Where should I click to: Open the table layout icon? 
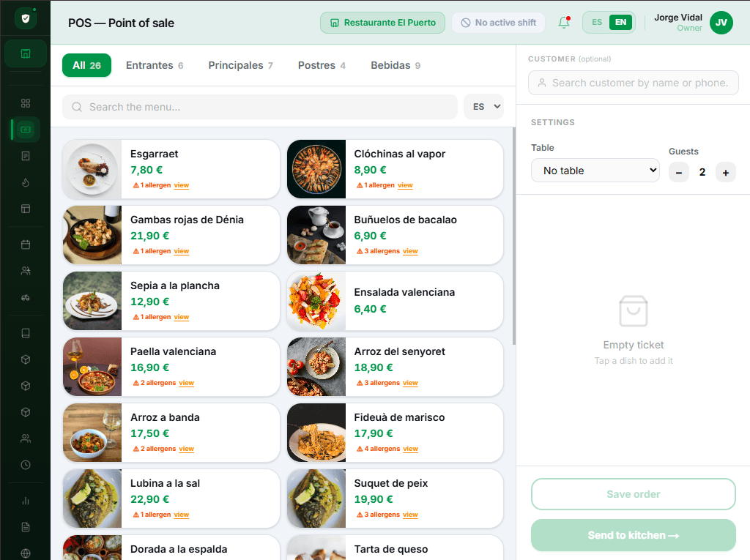coord(26,209)
